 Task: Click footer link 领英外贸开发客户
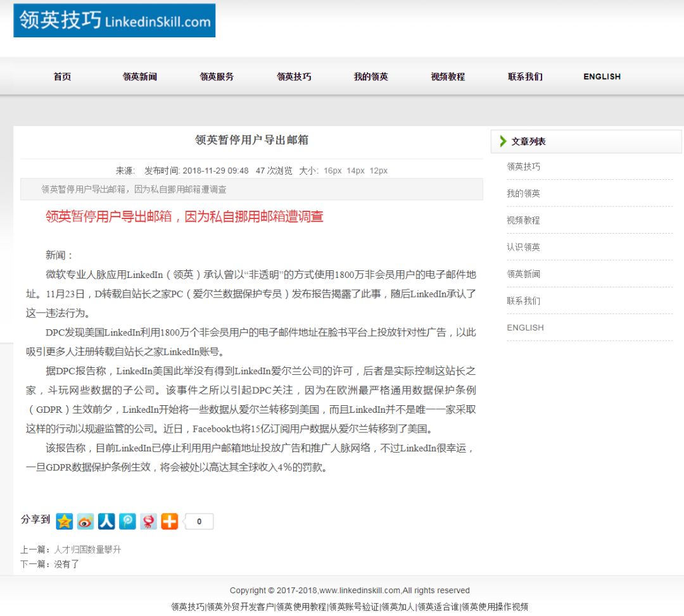click(241, 607)
